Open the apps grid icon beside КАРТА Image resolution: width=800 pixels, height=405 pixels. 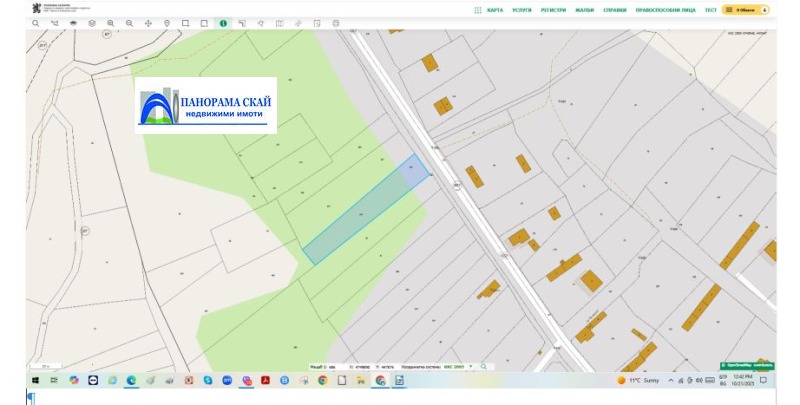(x=476, y=9)
